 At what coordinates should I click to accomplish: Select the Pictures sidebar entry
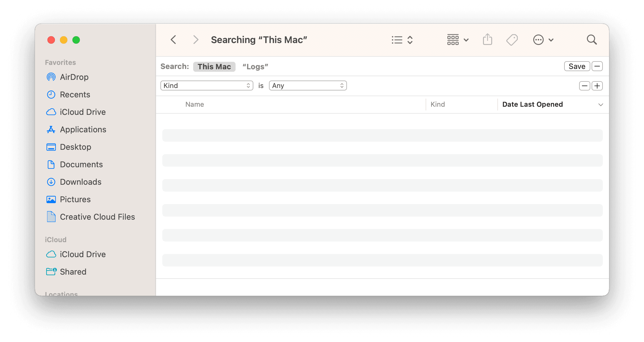75,199
